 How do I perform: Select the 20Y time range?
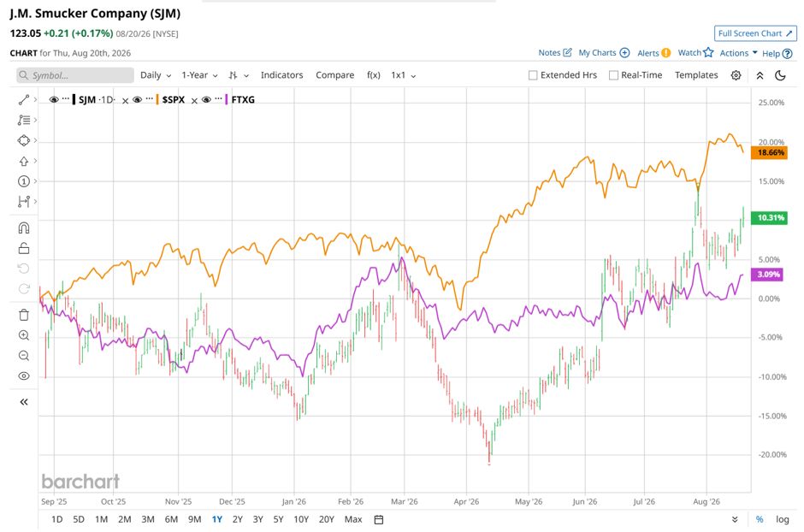(x=327, y=520)
